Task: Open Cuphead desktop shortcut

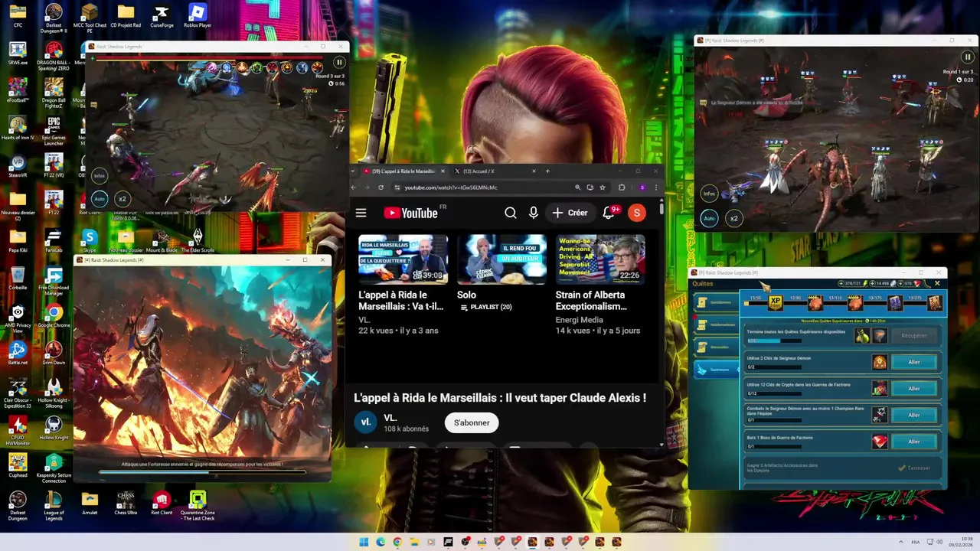Action: coord(18,466)
